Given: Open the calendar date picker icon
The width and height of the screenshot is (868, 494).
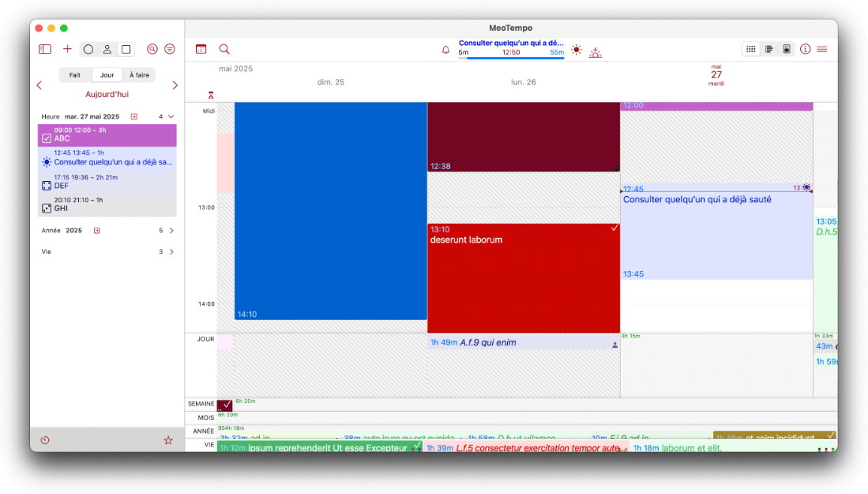Looking at the screenshot, I should (201, 49).
